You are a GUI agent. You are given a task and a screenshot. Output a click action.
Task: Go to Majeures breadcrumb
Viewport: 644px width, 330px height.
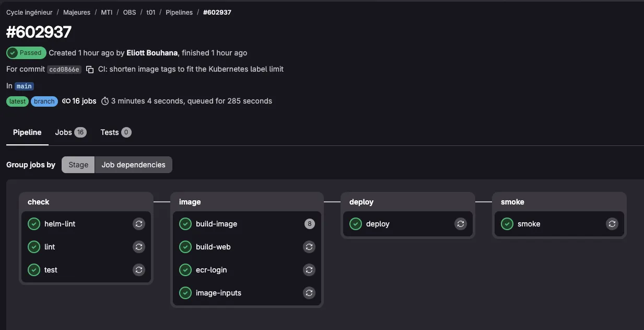77,12
